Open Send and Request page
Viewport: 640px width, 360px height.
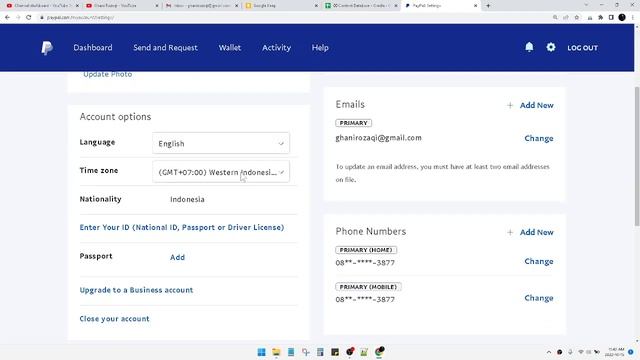pyautogui.click(x=165, y=48)
